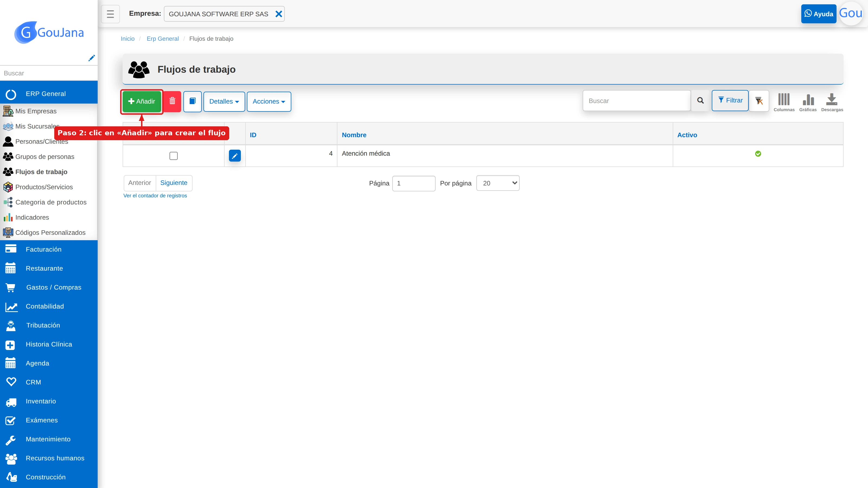This screenshot has height=488, width=868.
Task: Go to Erp General breadcrumb link
Action: pyautogui.click(x=162, y=39)
